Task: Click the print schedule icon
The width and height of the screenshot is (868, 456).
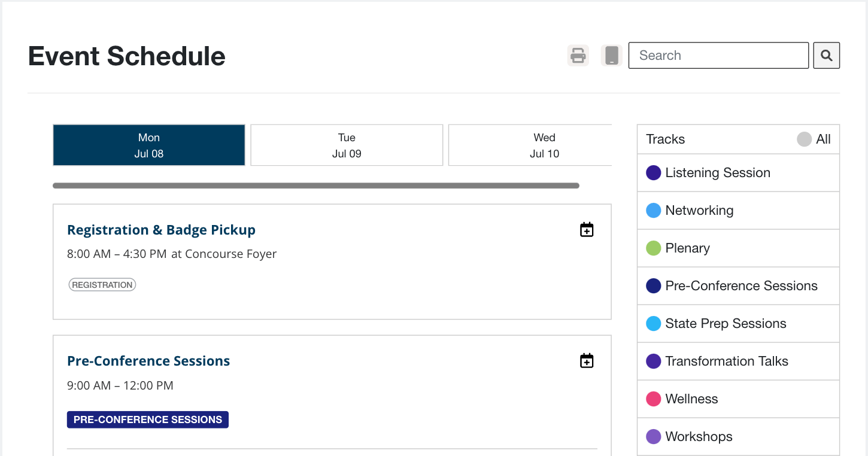Action: click(578, 56)
